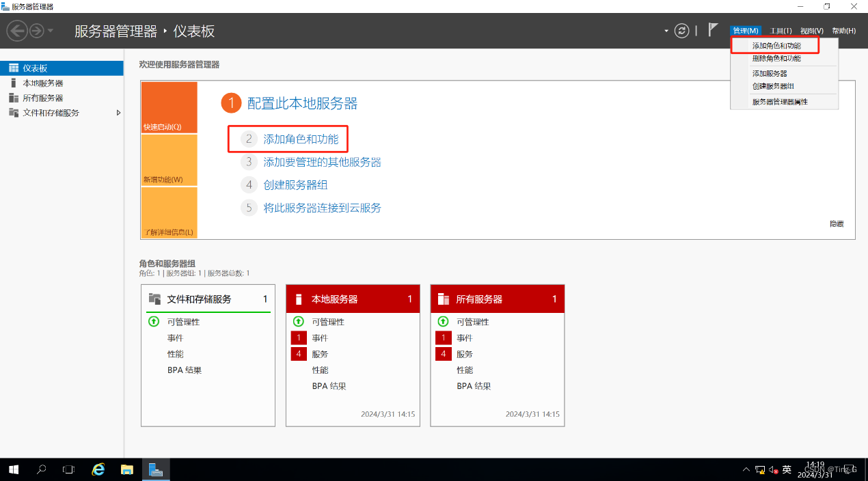This screenshot has width=868, height=481.
Task: Click the 隐藏 link
Action: coord(837,223)
